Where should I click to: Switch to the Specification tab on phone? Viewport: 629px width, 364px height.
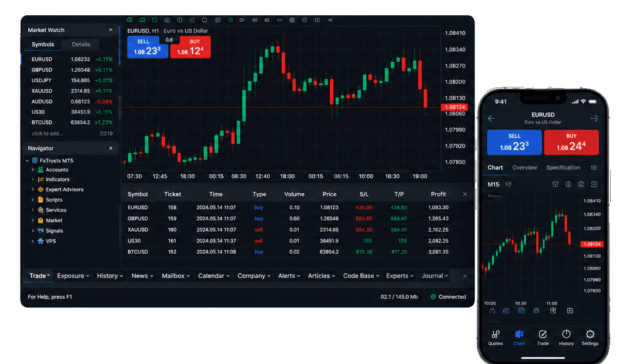pos(563,167)
